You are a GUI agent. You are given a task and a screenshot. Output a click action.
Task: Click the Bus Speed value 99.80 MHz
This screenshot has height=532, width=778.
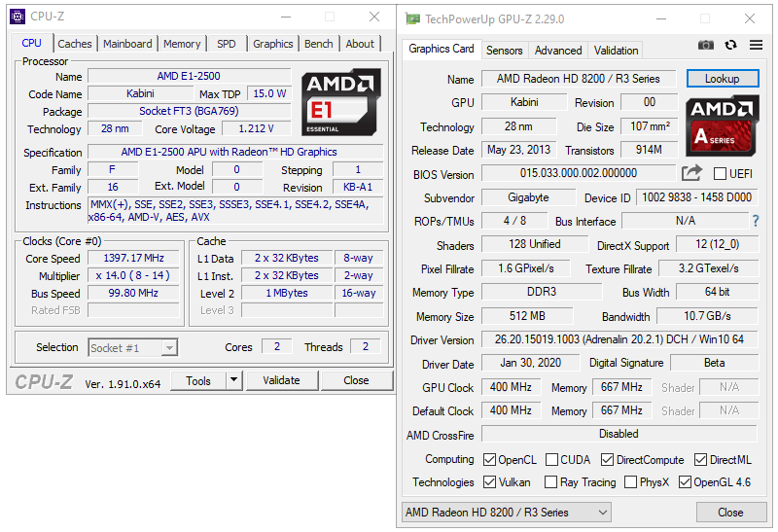[133, 293]
